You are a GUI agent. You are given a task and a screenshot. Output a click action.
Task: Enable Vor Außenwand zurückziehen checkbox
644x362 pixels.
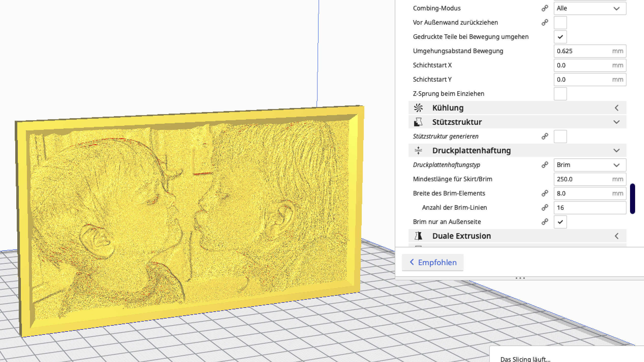560,23
